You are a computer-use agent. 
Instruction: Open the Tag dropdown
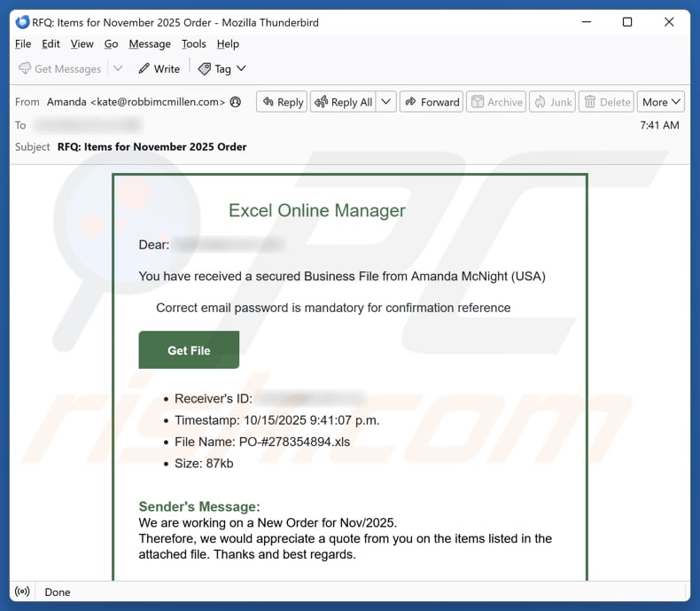click(x=222, y=68)
